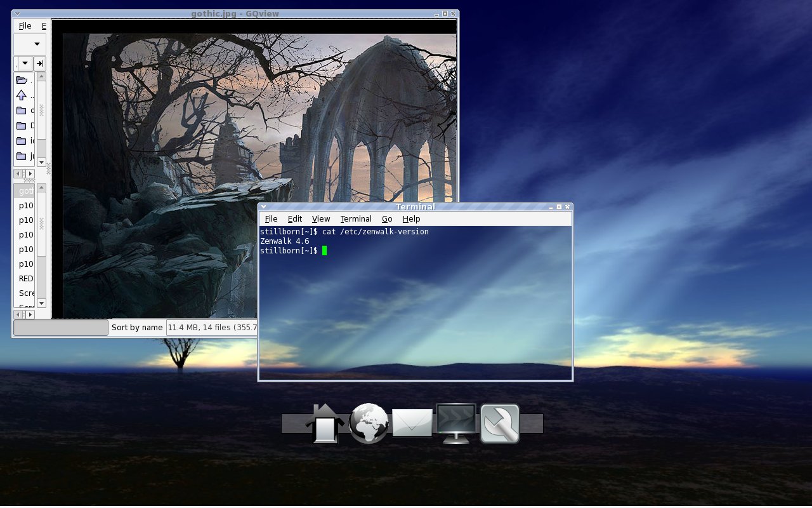Screen dimensions: 812x508
Task: Open the settings wrench dock icon
Action: [x=500, y=424]
